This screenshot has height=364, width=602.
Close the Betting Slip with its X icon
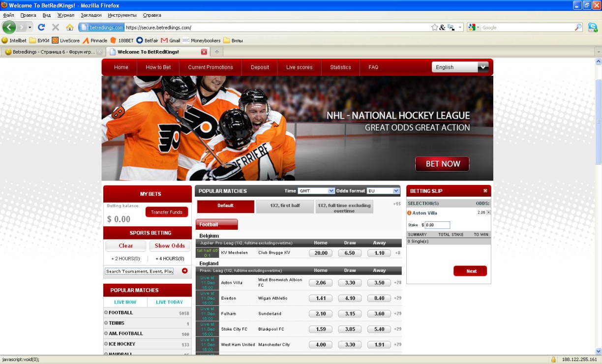[485, 191]
